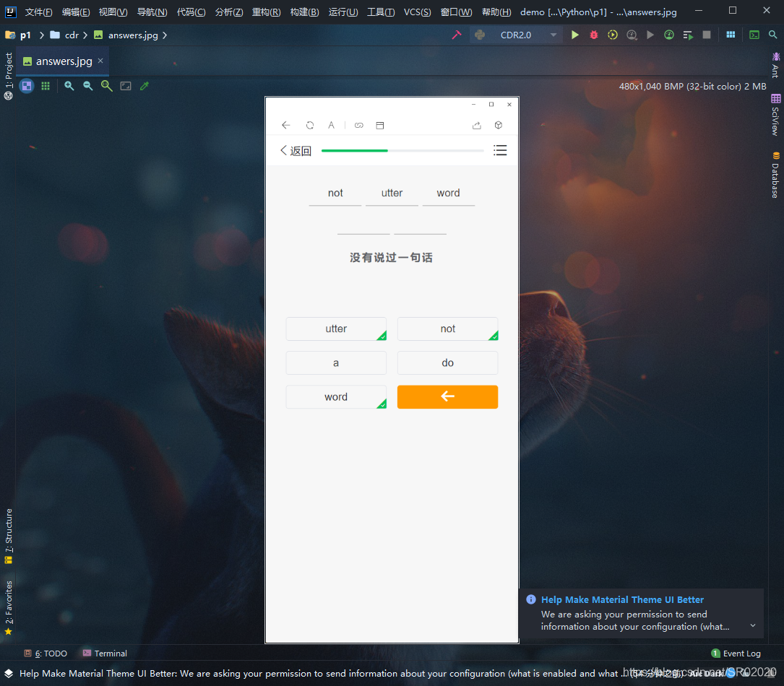Click the Zoom In magnifier icon

click(x=69, y=86)
